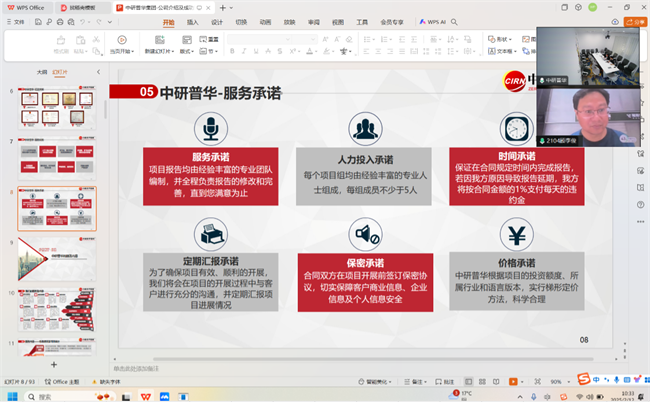Click the 批注 comments button in status bar
The width and height of the screenshot is (650, 402).
coord(445,382)
